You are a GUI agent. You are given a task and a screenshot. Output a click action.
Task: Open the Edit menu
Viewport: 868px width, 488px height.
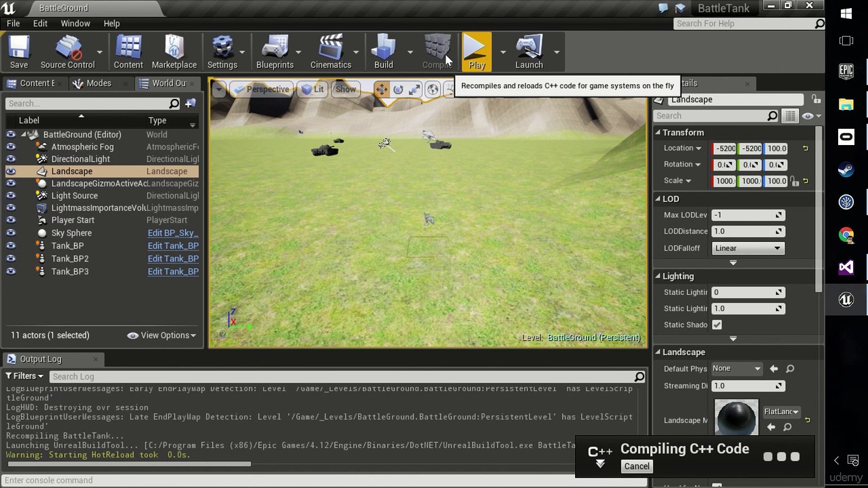(40, 24)
